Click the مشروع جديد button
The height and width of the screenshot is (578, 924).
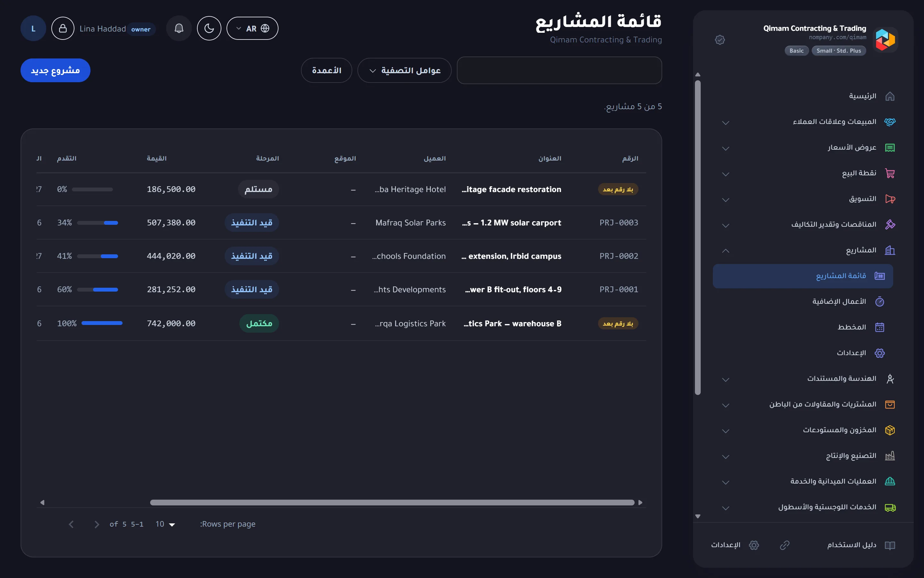point(56,70)
